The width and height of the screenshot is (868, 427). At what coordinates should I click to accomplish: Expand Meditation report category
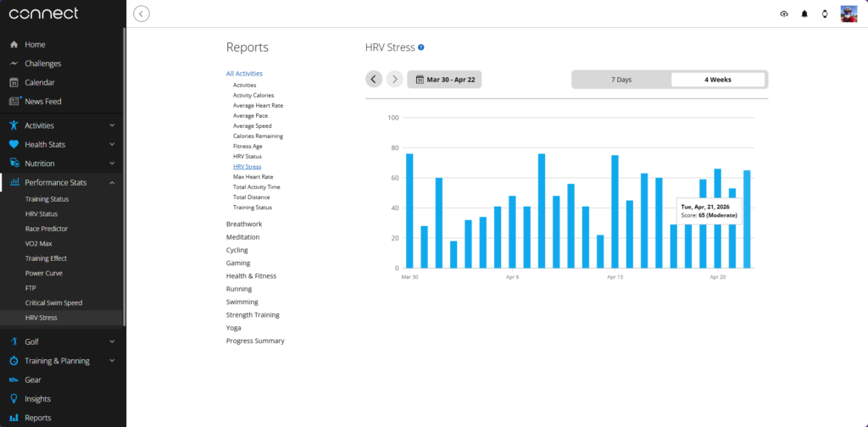point(242,237)
